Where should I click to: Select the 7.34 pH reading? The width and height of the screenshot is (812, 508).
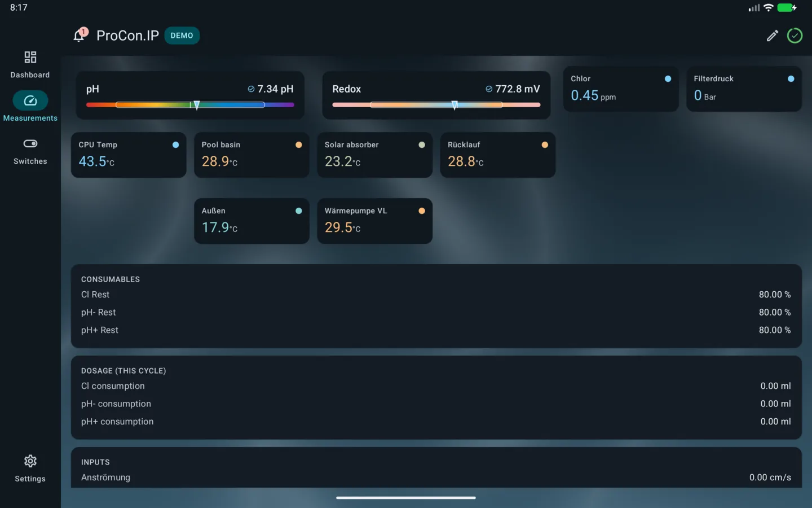(x=275, y=89)
